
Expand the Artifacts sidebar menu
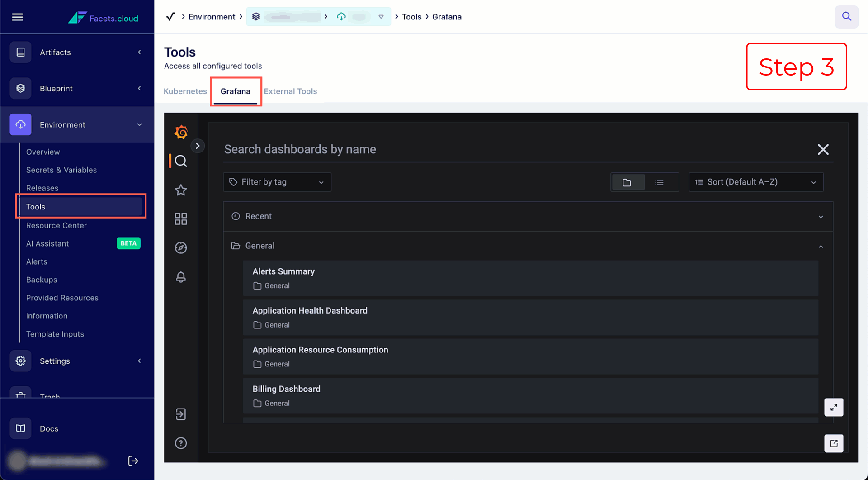pyautogui.click(x=139, y=52)
